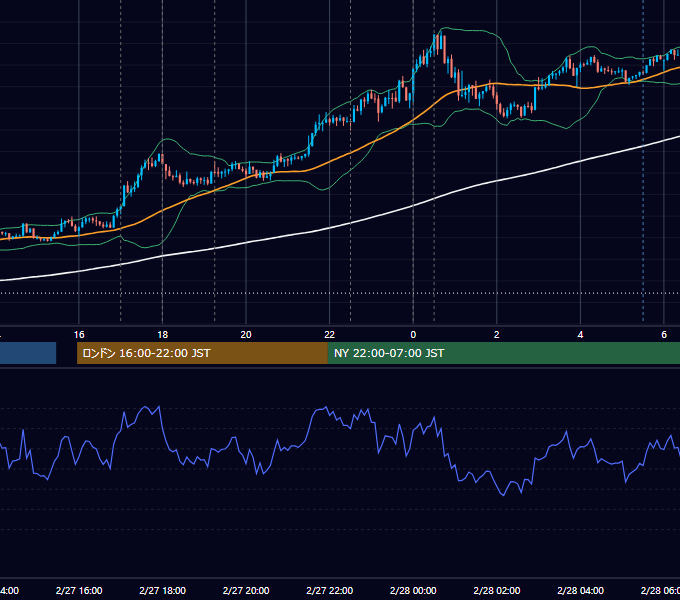Click hour label 16 on price chart axis
Image resolution: width=680 pixels, height=600 pixels.
tap(79, 335)
